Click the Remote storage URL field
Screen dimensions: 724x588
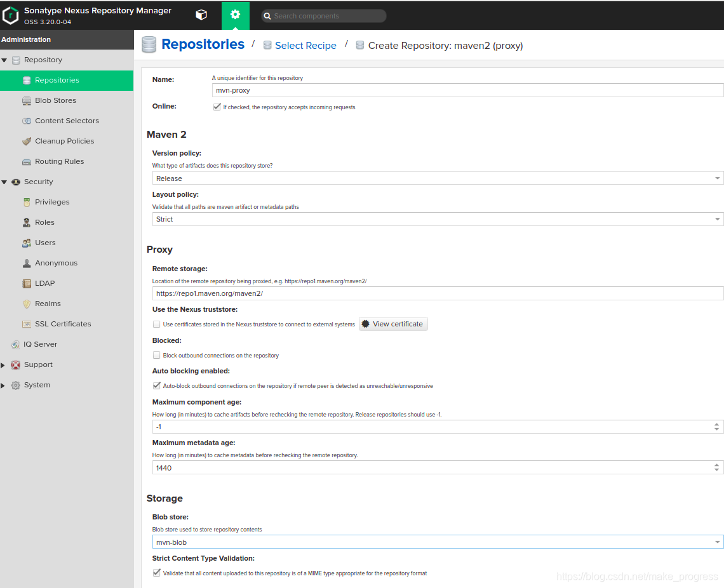438,293
